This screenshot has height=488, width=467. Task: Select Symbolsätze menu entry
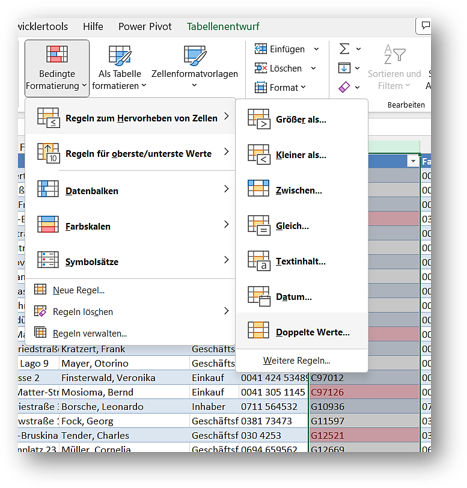130,260
